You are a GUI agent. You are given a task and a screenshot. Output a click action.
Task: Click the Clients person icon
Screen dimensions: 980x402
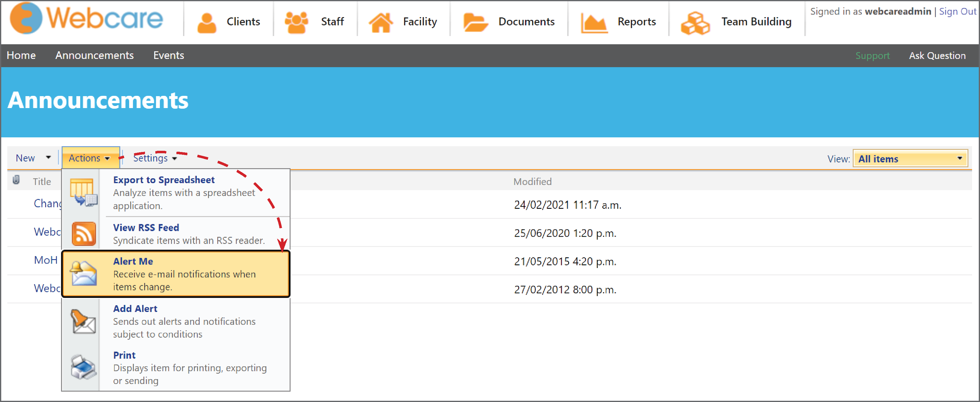(x=207, y=23)
